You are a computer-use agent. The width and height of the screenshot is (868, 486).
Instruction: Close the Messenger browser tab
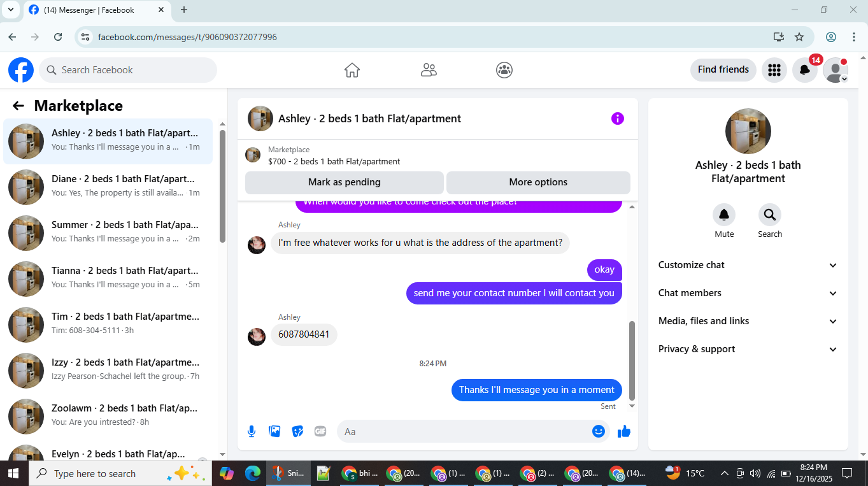click(161, 10)
